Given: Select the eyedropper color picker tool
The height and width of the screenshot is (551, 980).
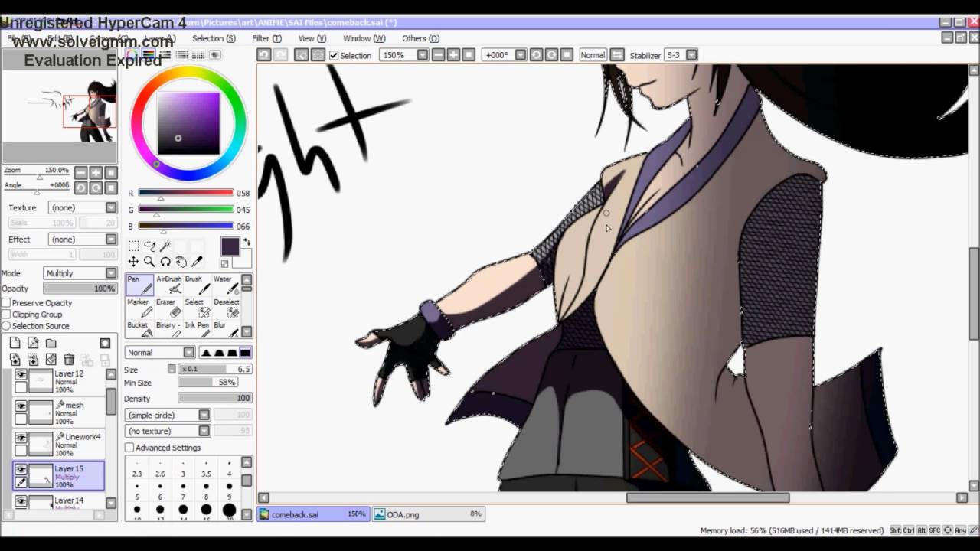Looking at the screenshot, I should click(x=197, y=262).
